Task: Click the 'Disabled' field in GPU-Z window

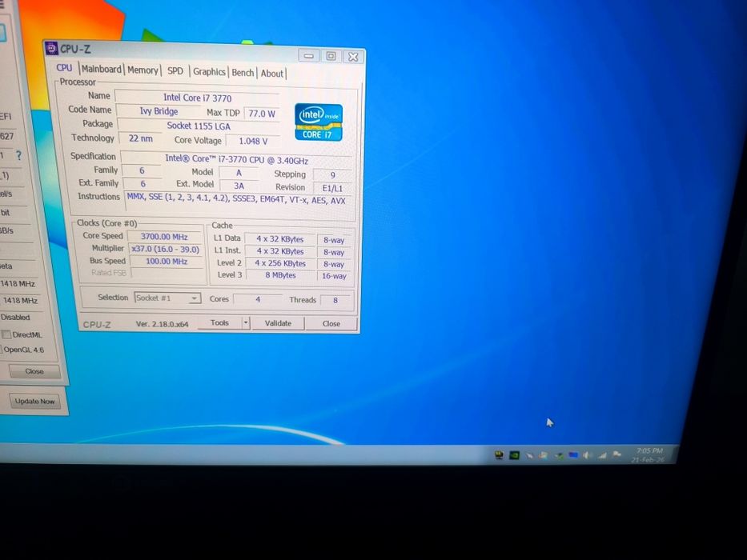Action: [15, 317]
